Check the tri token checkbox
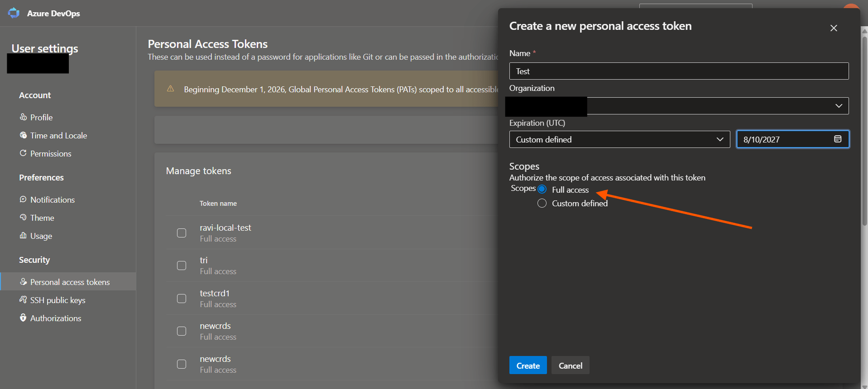This screenshot has height=389, width=868. [x=182, y=266]
